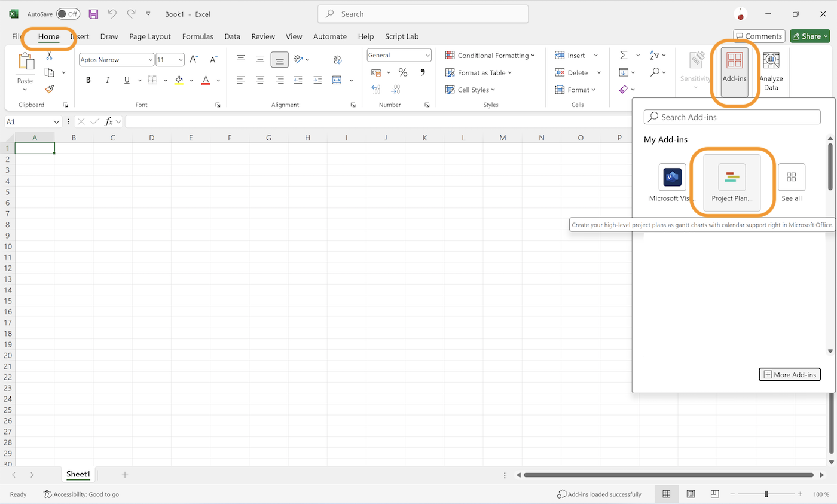Select the Project Plan add-in

[732, 182]
